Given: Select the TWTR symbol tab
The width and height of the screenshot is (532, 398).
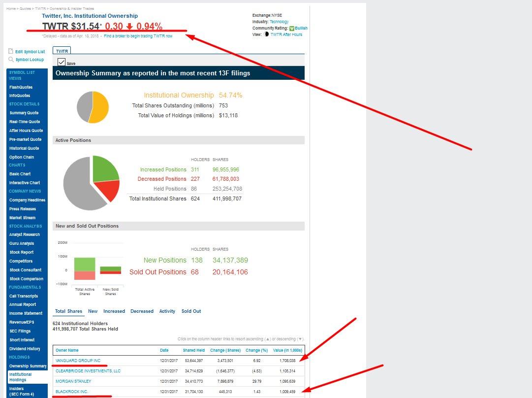Looking at the screenshot, I should [62, 51].
